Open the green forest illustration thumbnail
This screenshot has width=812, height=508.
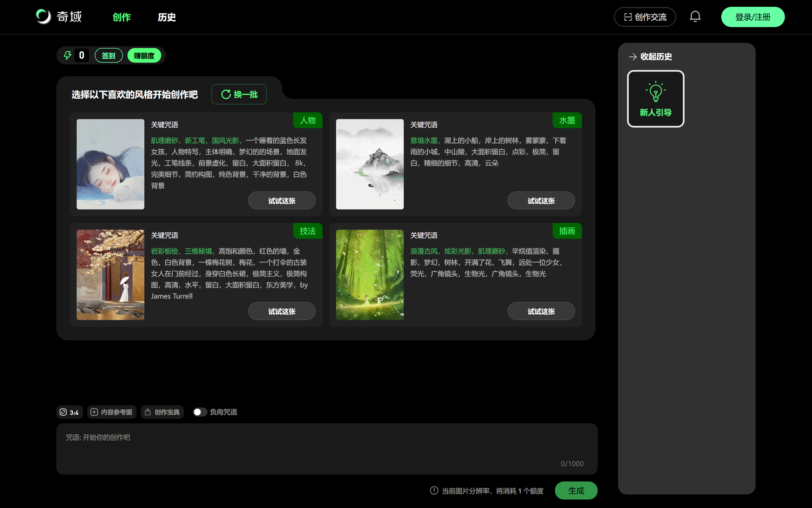(370, 275)
